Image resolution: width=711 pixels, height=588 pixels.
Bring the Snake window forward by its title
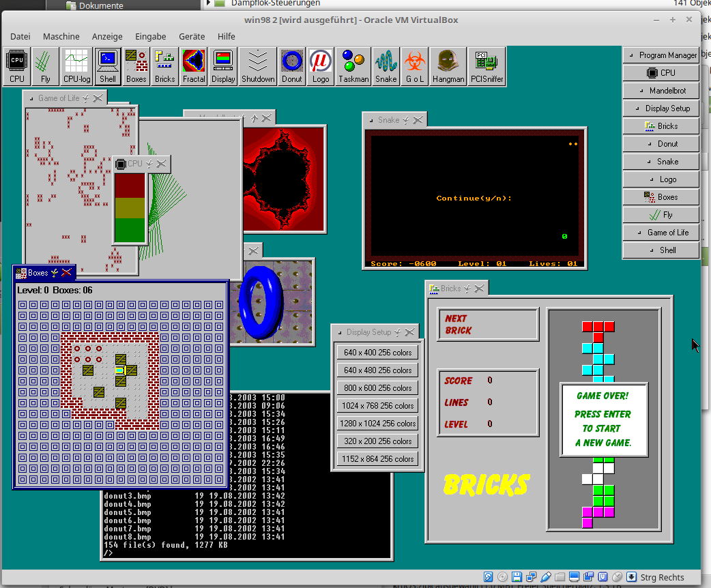(x=388, y=120)
